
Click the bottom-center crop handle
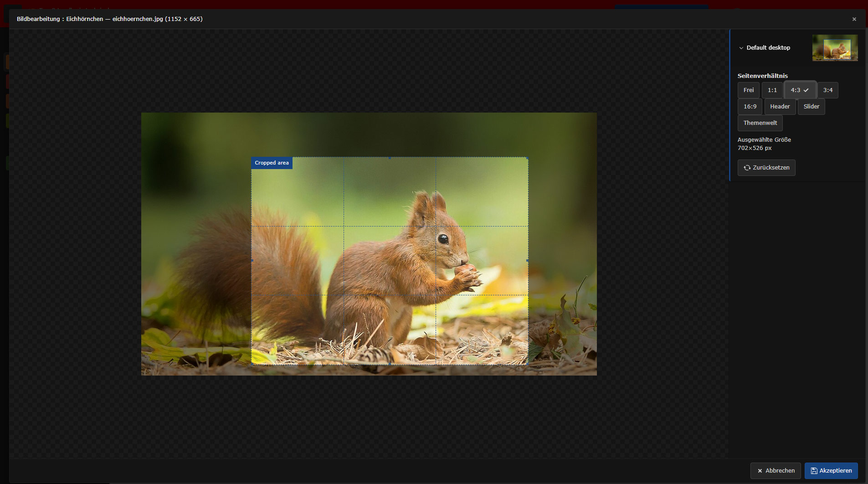pyautogui.click(x=390, y=364)
